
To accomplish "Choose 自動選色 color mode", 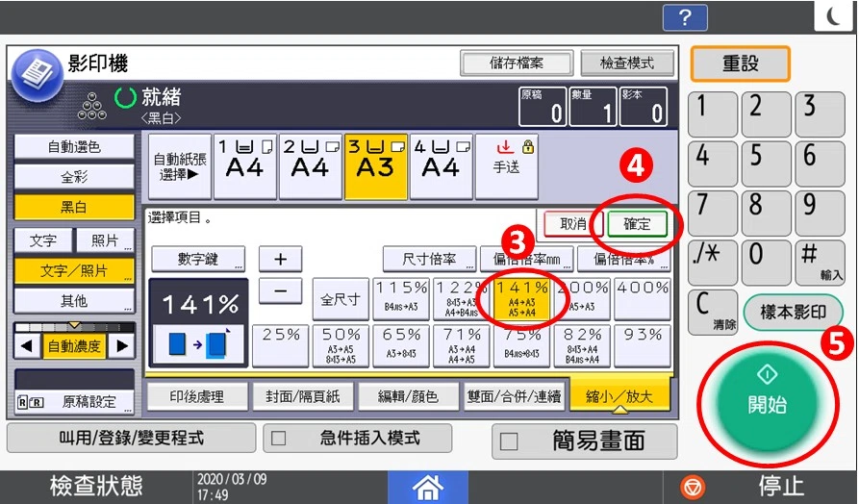I will pyautogui.click(x=74, y=147).
